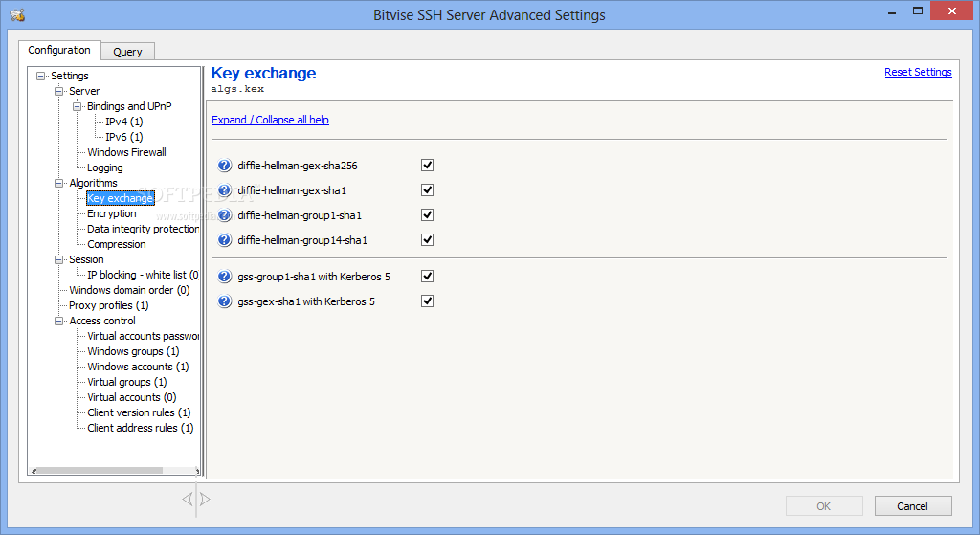980x535 pixels.
Task: Uncheck diffie-hellman-gex-sha256 checkbox
Action: 428,165
